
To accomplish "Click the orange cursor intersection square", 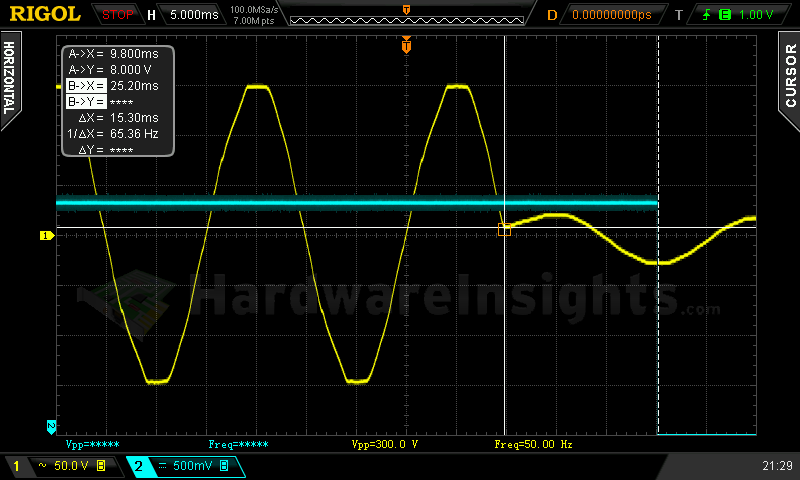I will (504, 230).
